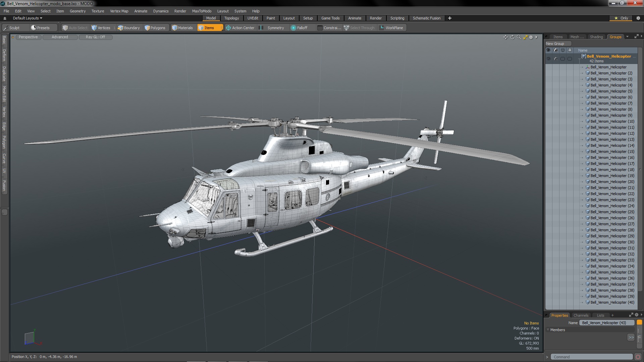The image size is (644, 362).
Task: Click the viewport zoom magnifier icon
Action: click(x=519, y=37)
